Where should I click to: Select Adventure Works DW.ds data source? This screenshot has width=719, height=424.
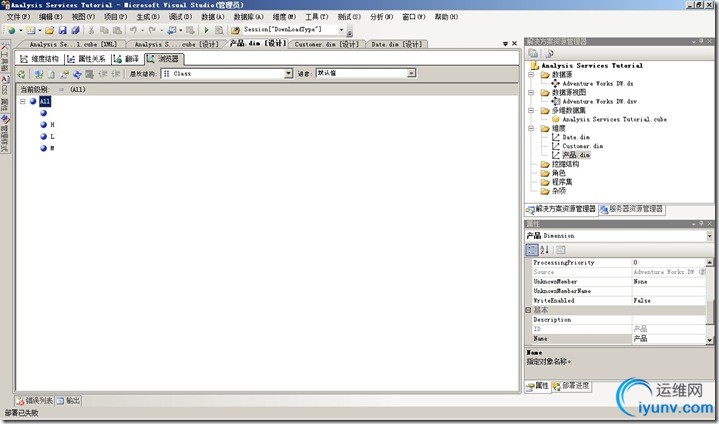pos(597,83)
